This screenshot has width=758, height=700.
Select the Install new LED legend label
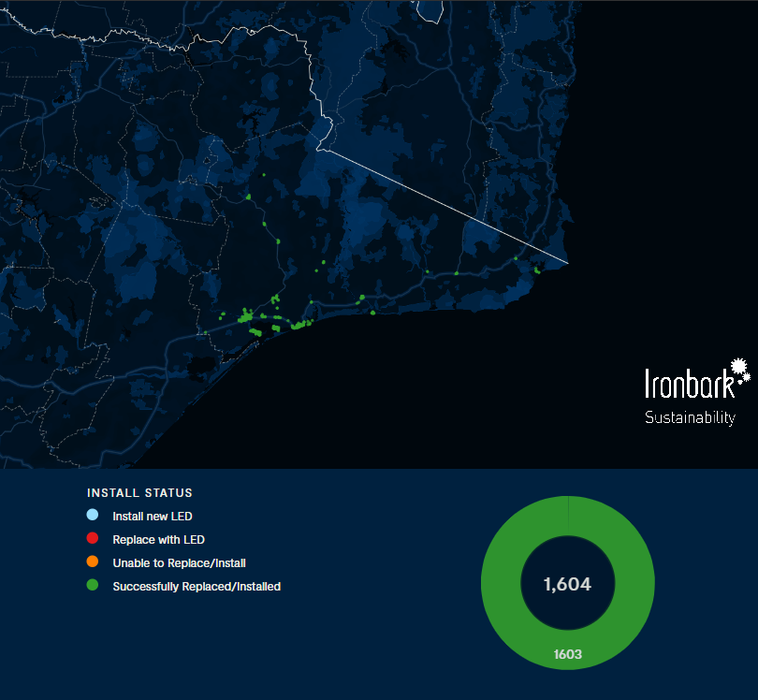[153, 517]
